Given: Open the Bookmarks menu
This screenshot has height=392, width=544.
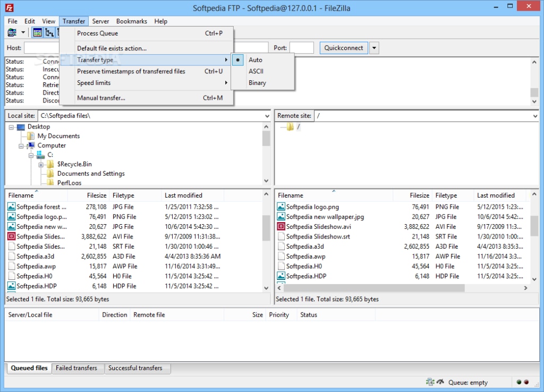Looking at the screenshot, I should (x=132, y=21).
